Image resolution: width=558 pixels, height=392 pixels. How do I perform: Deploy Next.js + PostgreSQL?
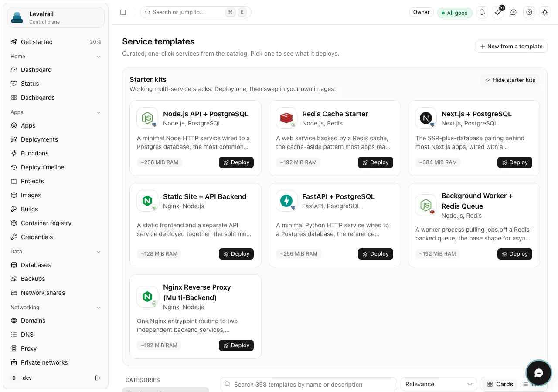pyautogui.click(x=515, y=162)
